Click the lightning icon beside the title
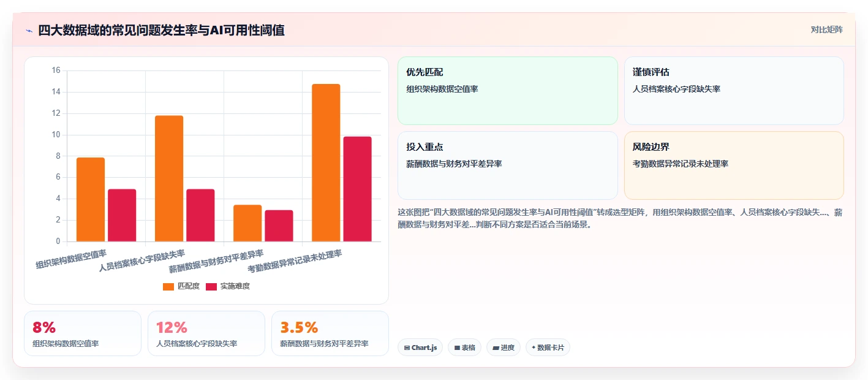The height and width of the screenshot is (380, 868). click(29, 31)
